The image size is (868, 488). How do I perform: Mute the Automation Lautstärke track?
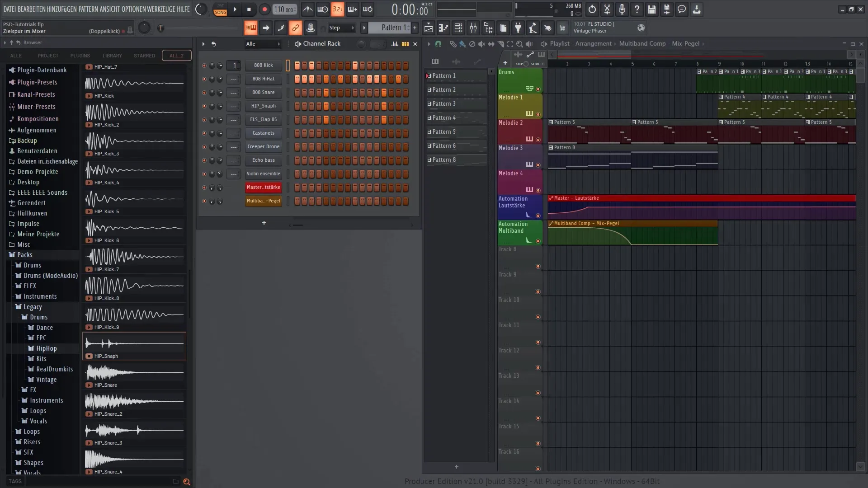pyautogui.click(x=538, y=215)
